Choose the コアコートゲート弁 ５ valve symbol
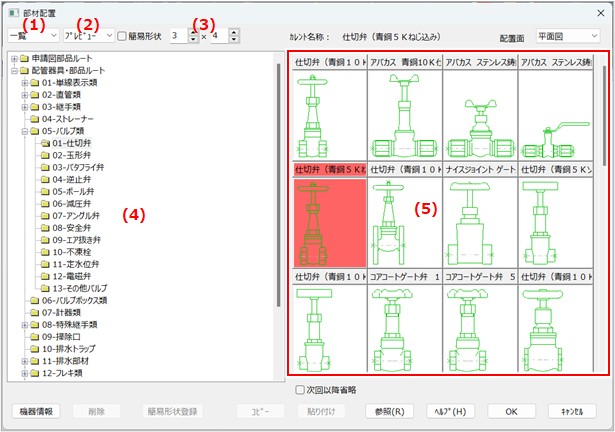The height and width of the screenshot is (432, 615). 478,327
